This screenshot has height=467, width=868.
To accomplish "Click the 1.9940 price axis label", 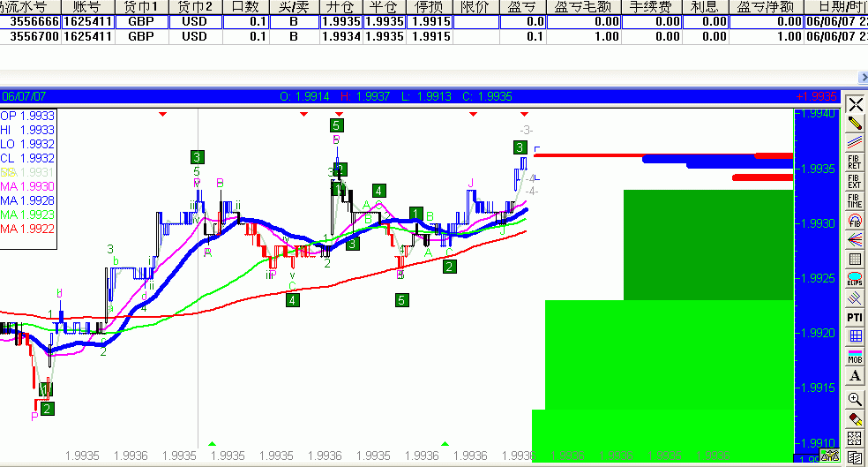I will coord(817,114).
